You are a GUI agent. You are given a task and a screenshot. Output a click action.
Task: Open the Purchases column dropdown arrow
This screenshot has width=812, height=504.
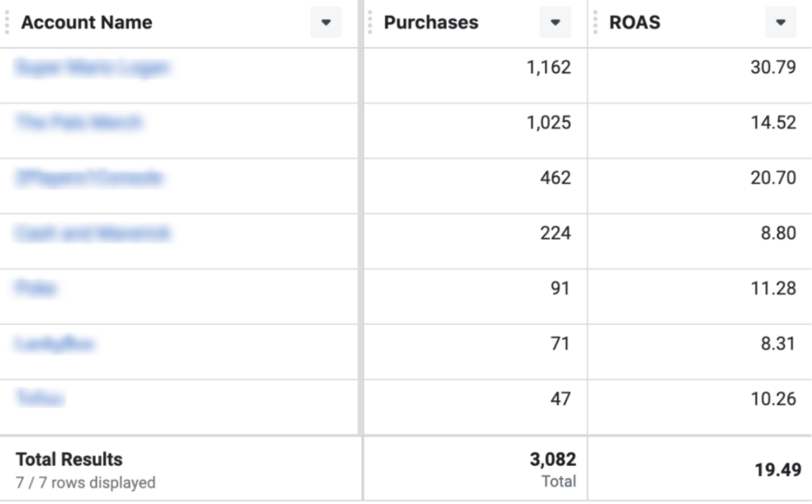[x=555, y=22]
